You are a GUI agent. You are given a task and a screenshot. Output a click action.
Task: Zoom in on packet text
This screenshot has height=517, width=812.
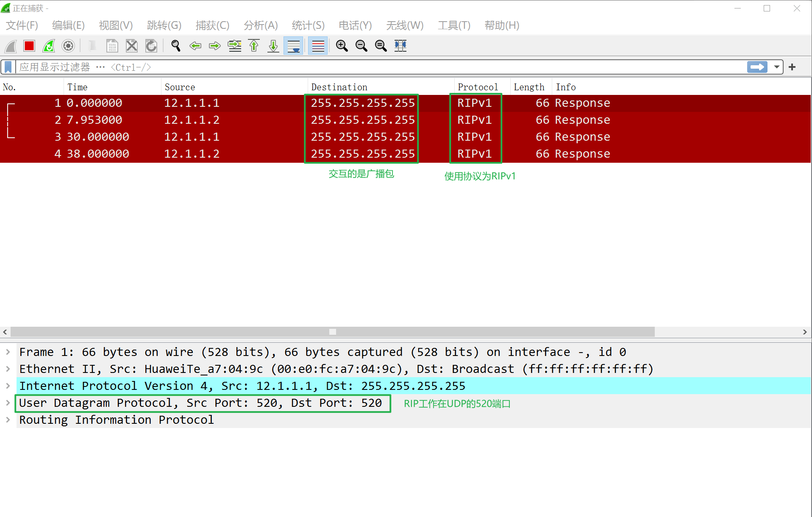pos(342,46)
